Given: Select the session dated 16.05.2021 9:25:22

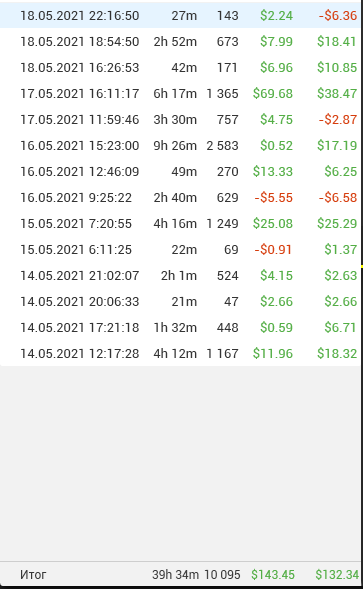Looking at the screenshot, I should (x=180, y=197).
